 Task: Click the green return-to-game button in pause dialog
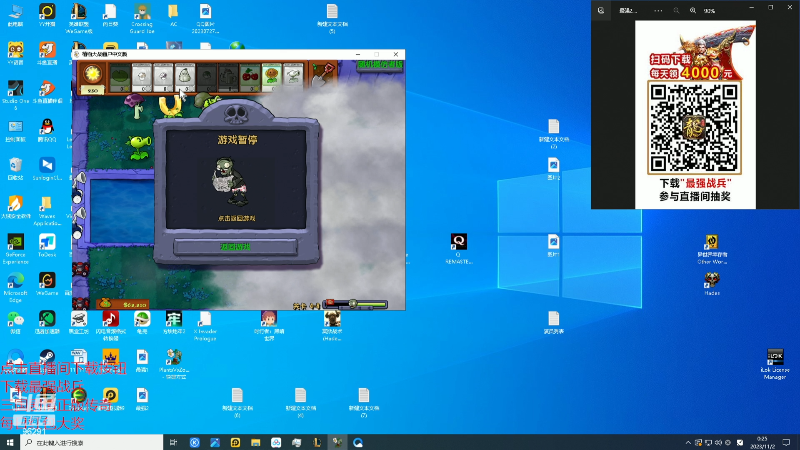235,247
